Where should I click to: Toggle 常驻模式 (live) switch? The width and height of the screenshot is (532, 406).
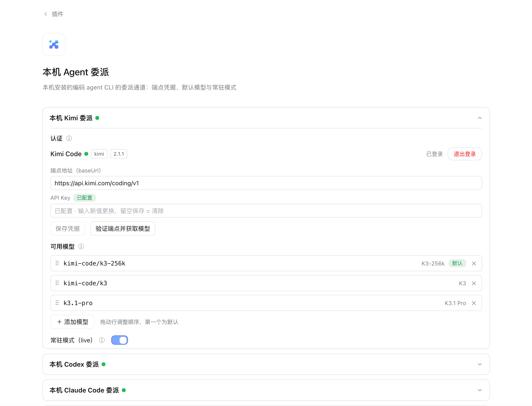119,340
